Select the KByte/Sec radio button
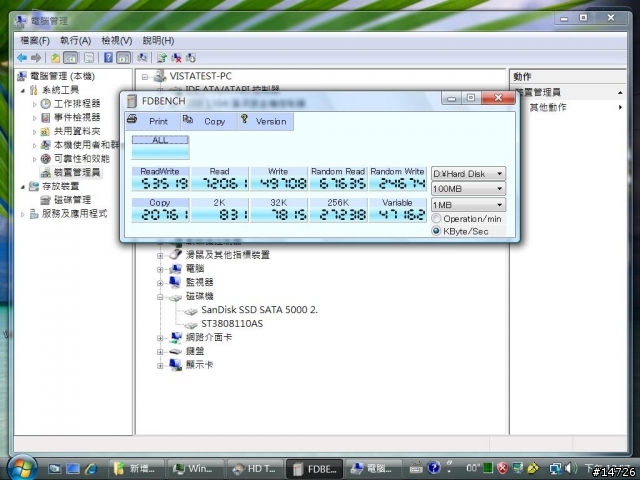640x480 pixels. pyautogui.click(x=436, y=231)
